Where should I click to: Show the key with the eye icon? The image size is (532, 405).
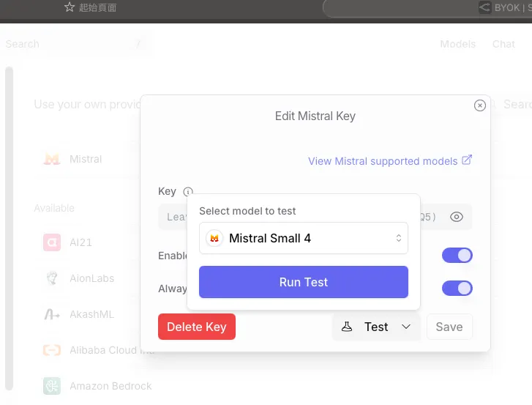pos(457,217)
